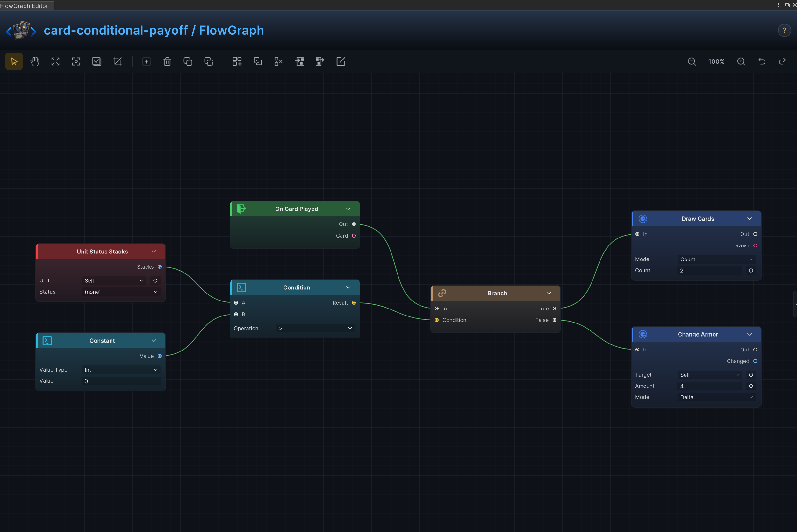Click the Count field input port circle
The height and width of the screenshot is (532, 797).
tap(751, 271)
